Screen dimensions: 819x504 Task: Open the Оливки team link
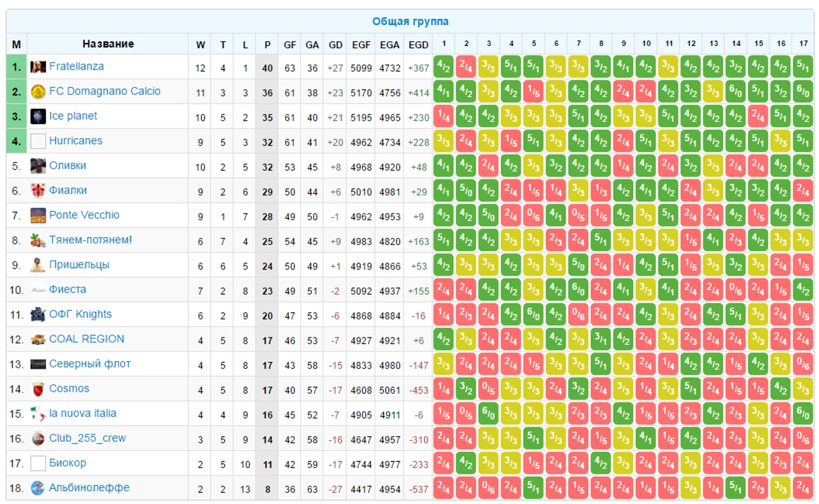pos(67,165)
